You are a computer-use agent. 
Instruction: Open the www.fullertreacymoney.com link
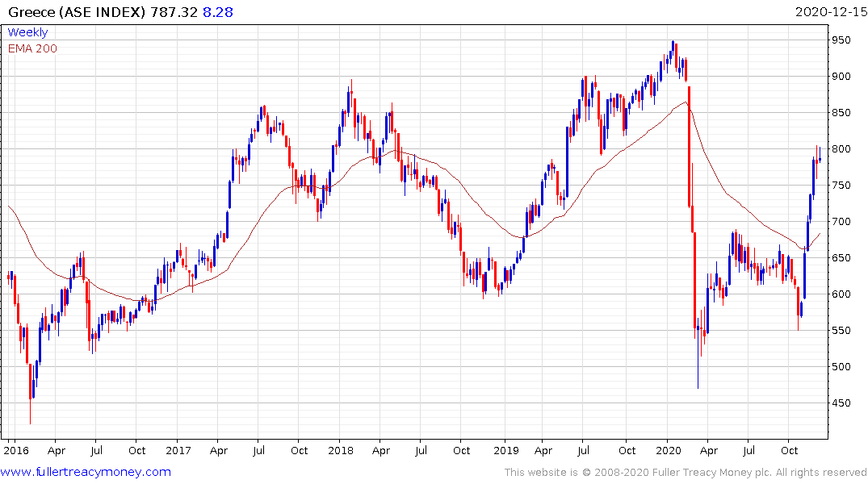[86, 472]
